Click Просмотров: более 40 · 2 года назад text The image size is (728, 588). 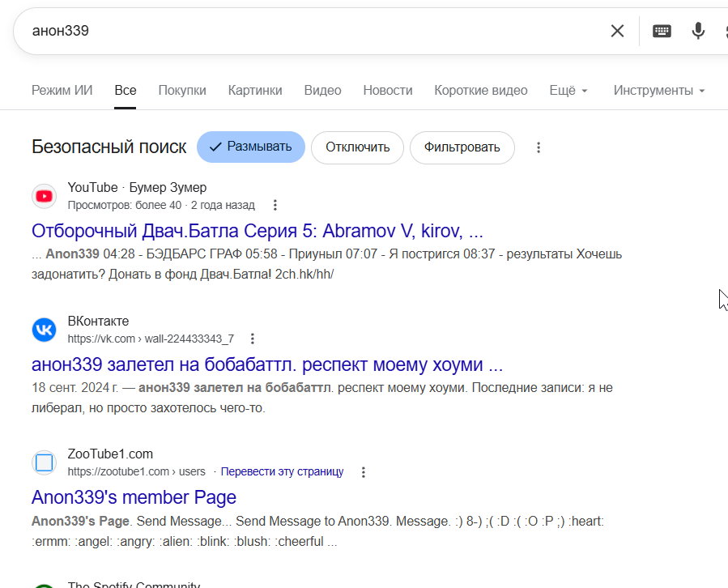coord(161,205)
